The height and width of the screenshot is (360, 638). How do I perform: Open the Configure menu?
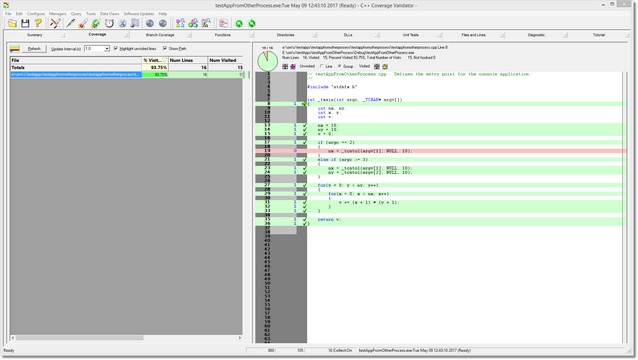pyautogui.click(x=36, y=14)
